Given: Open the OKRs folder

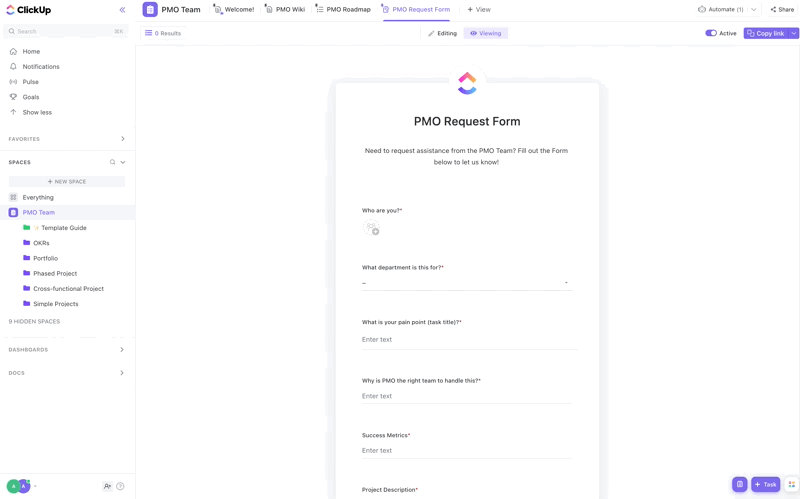Looking at the screenshot, I should coord(41,243).
